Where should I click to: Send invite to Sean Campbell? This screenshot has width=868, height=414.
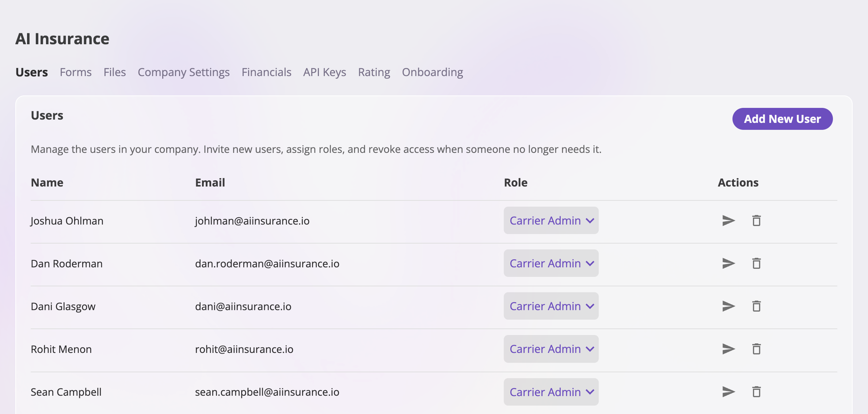click(x=728, y=392)
